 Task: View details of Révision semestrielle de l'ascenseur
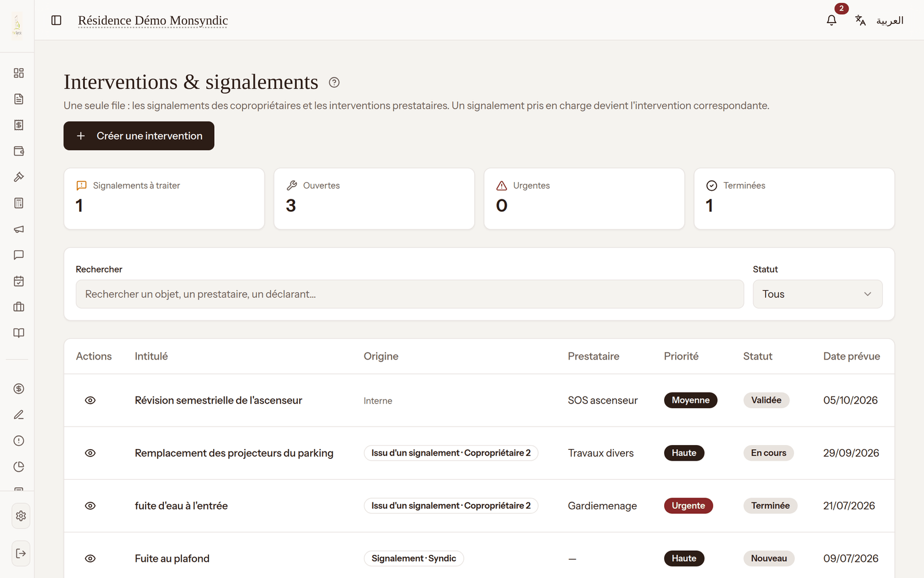pyautogui.click(x=90, y=400)
